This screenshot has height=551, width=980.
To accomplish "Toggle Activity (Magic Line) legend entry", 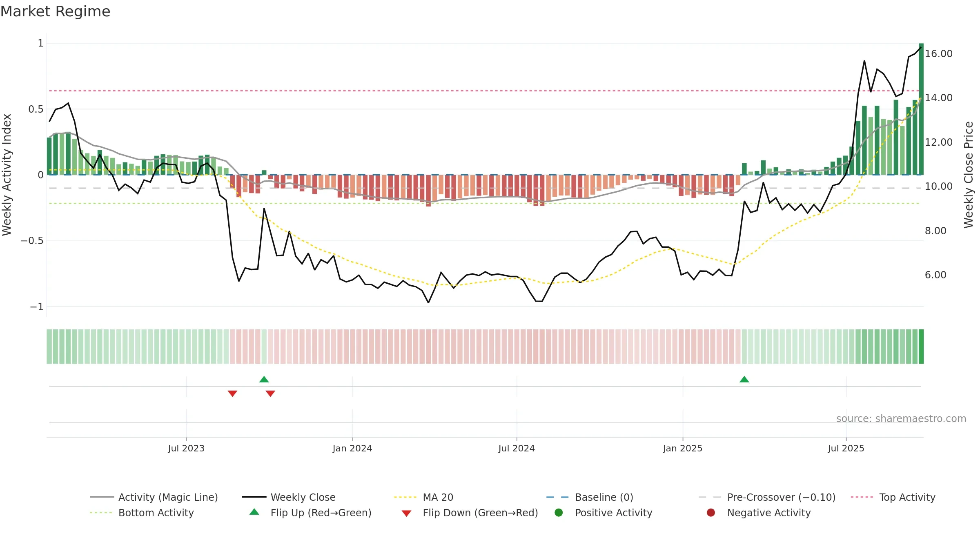I will pos(154,497).
